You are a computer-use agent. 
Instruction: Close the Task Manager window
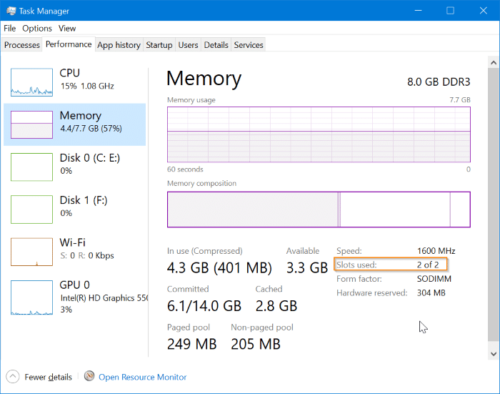point(483,11)
